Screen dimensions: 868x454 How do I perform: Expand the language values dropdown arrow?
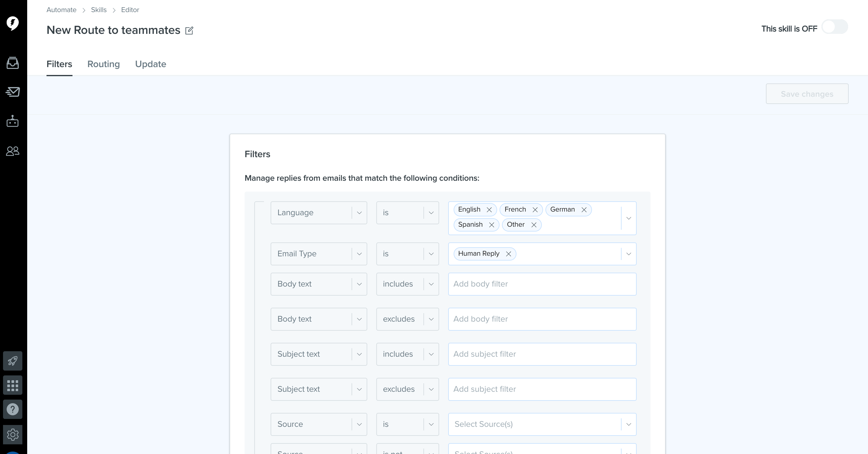click(628, 218)
